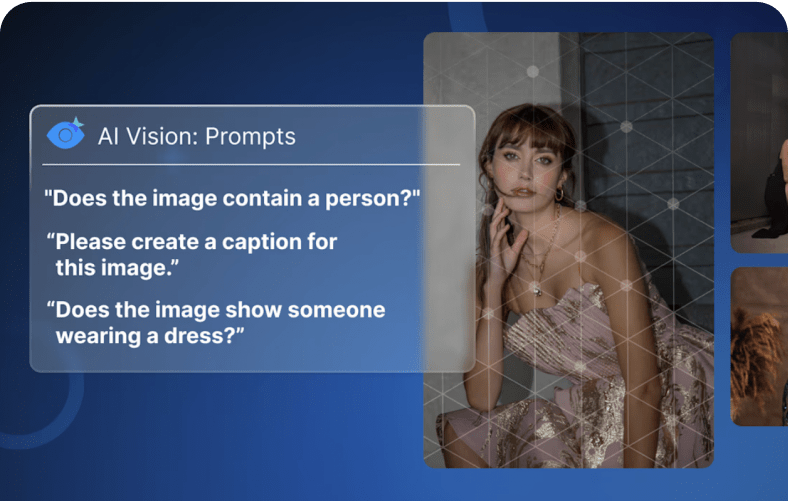This screenshot has height=501, width=788.
Task: Click the divider line under the panel heading
Action: 251,164
